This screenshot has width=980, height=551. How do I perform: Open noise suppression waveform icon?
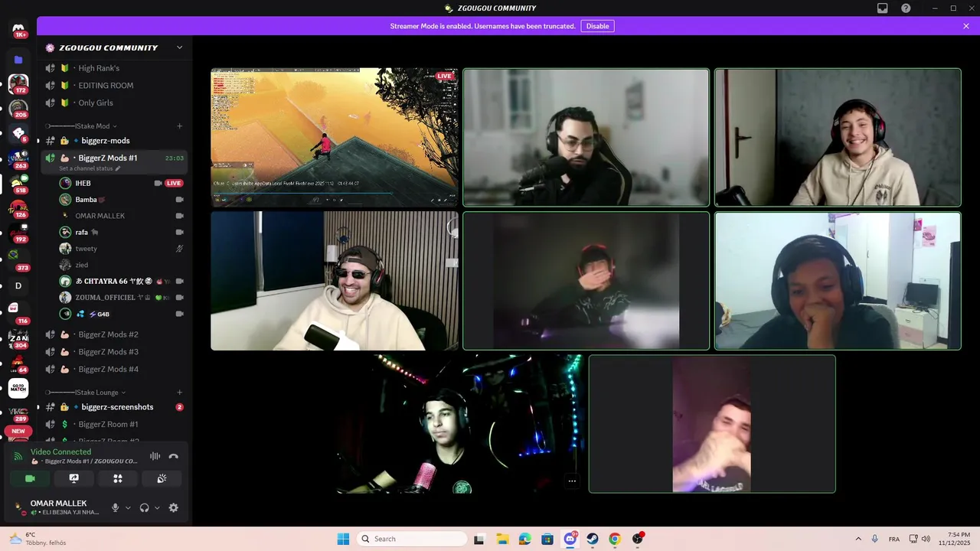155,456
